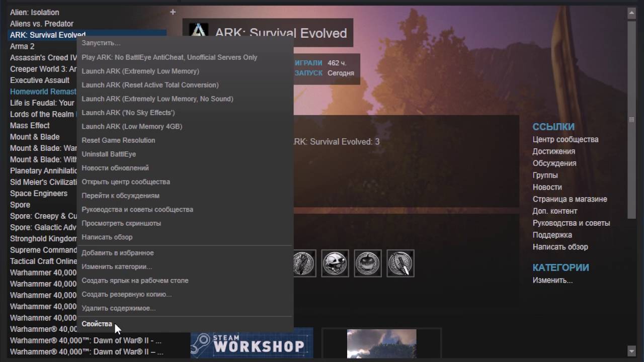Select Executive Assault in library list
Image resolution: width=644 pixels, height=362 pixels.
point(40,80)
